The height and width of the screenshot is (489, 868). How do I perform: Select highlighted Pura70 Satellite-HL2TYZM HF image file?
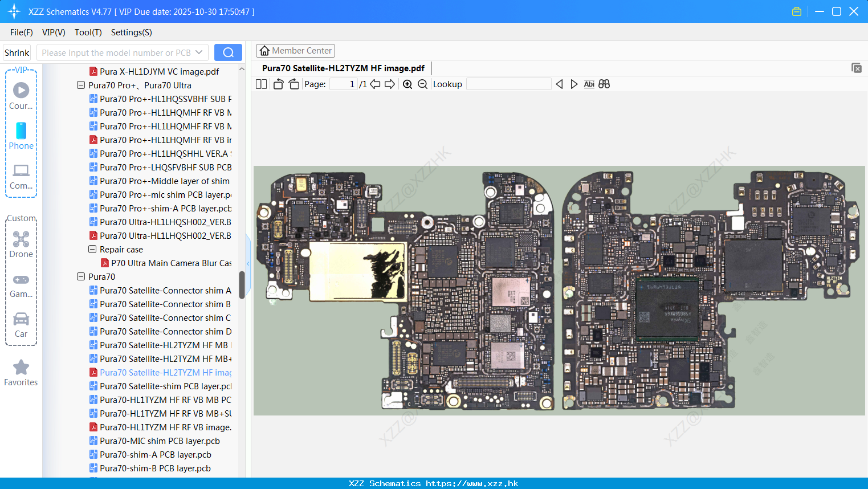160,372
